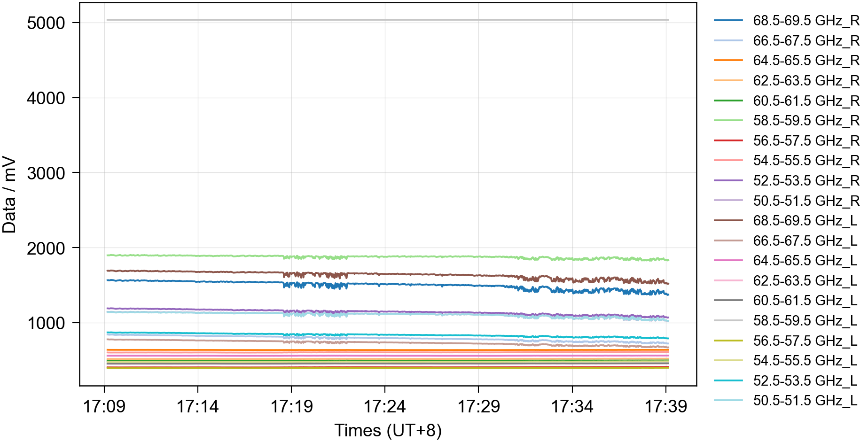Select the 64.5-65.5 GHz_R legend entry

click(805, 61)
